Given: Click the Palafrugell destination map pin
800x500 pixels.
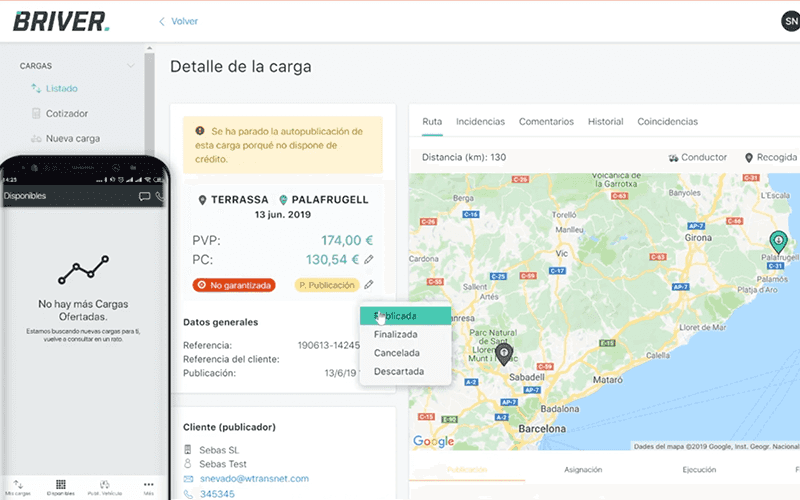Looking at the screenshot, I should pyautogui.click(x=778, y=241).
